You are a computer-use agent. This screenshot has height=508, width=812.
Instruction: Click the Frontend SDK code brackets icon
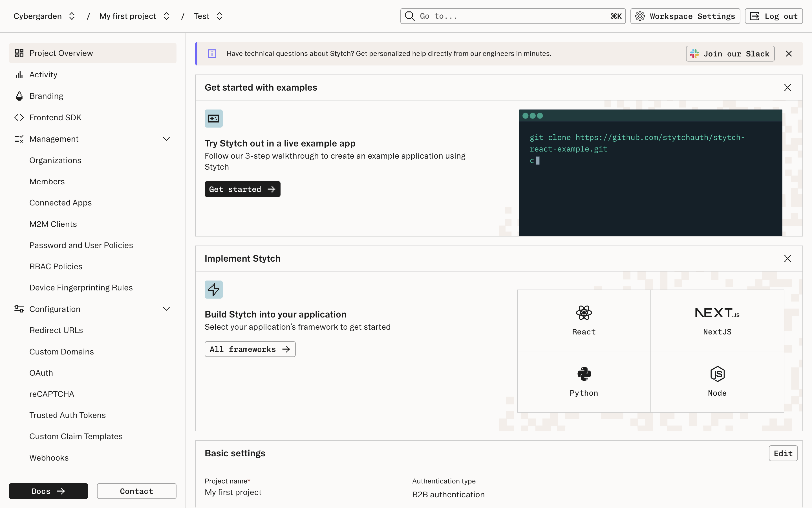point(19,117)
